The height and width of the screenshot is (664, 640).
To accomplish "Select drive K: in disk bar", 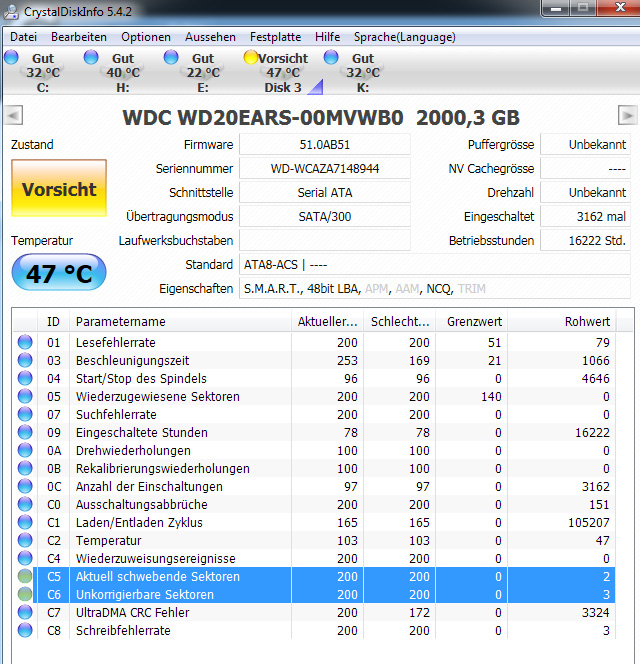I will tap(356, 72).
